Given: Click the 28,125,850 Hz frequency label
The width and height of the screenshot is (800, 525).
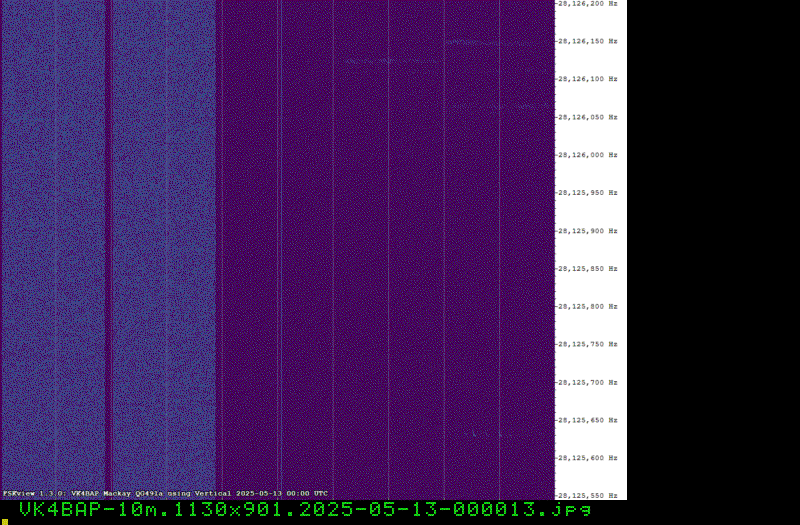Looking at the screenshot, I should [588, 269].
